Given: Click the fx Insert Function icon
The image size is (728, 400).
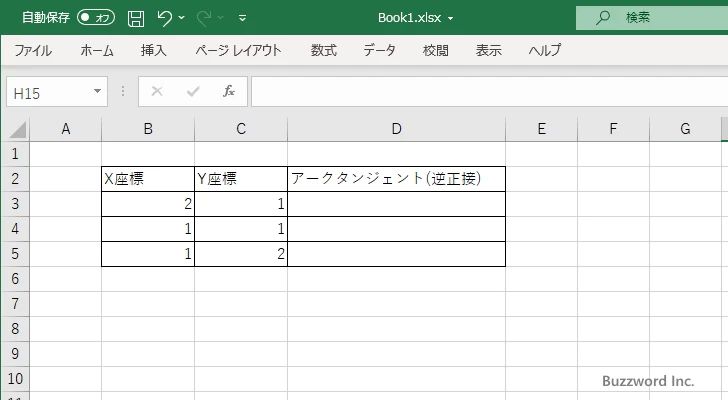Looking at the screenshot, I should click(229, 91).
